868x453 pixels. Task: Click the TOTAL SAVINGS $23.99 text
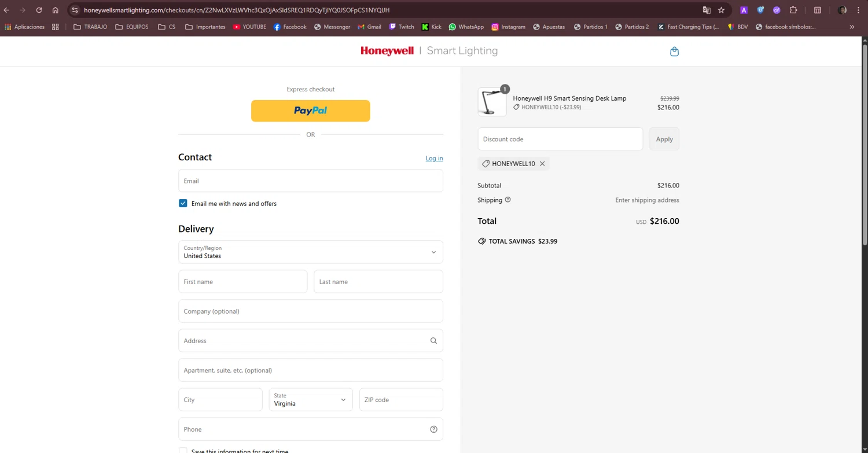click(x=523, y=241)
